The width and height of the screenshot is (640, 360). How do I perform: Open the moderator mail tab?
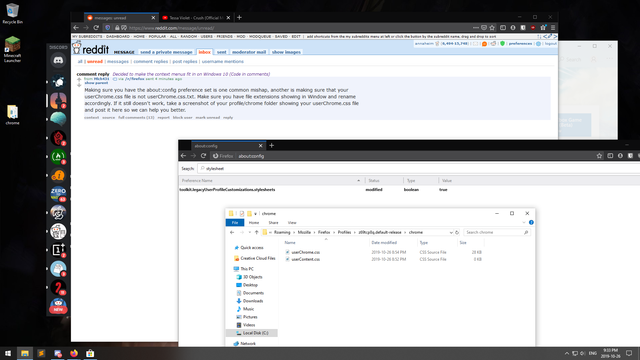point(249,52)
